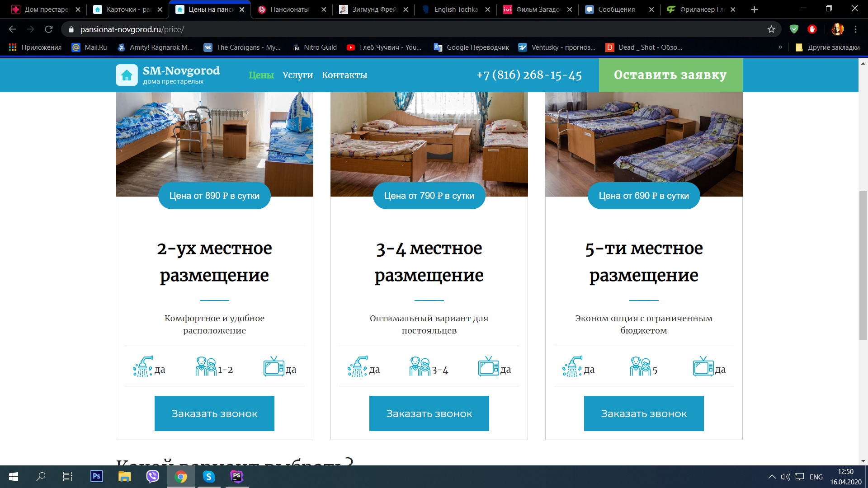Expand hidden bookmarks with the chevron
The width and height of the screenshot is (868, 488).
(x=780, y=47)
